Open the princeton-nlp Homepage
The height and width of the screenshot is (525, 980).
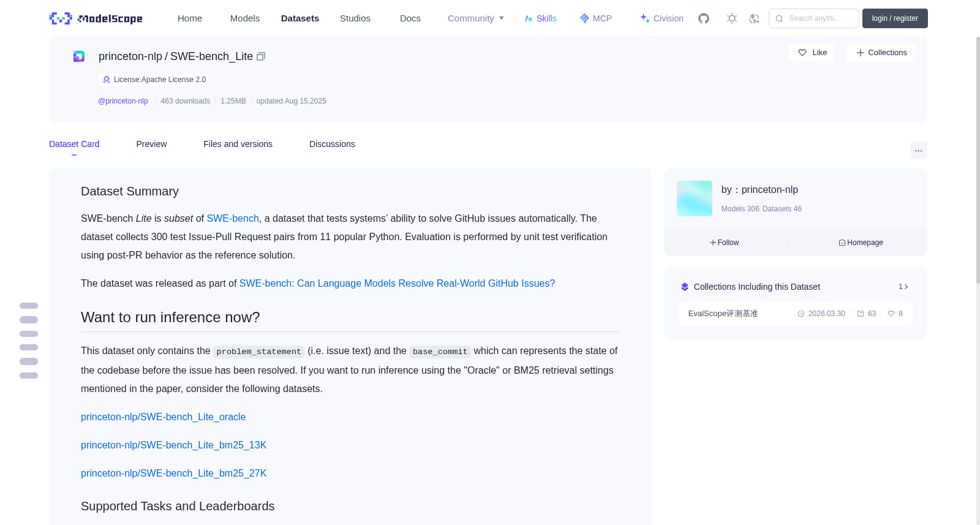pyautogui.click(x=861, y=243)
